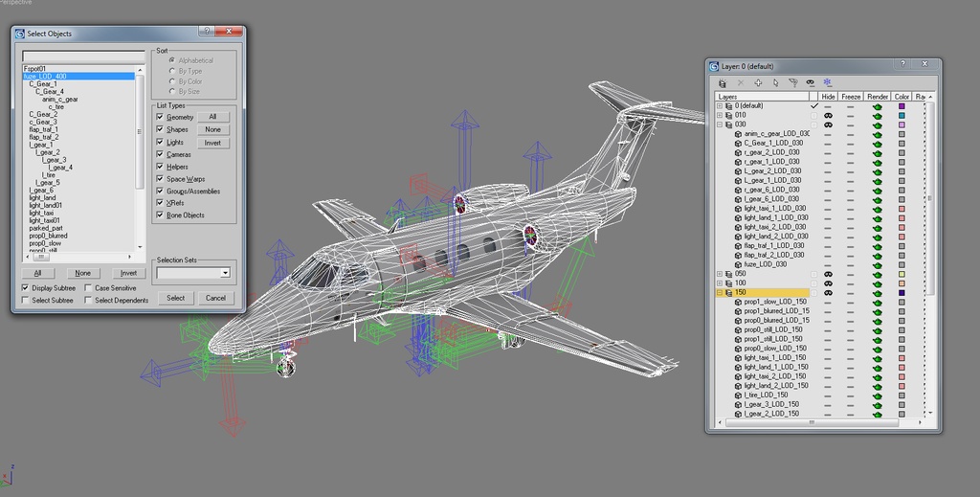Image resolution: width=980 pixels, height=497 pixels.
Task: Uncheck the Geometry list type checkbox
Action: click(161, 117)
